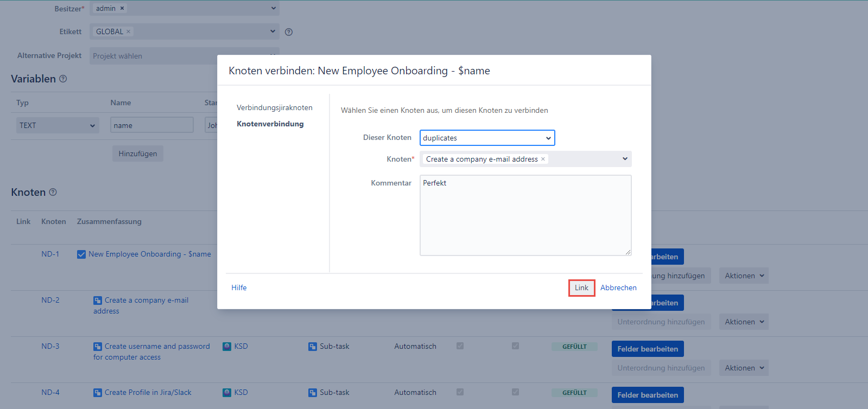Open the 'Dieser Knoten' duplicates dropdown

tap(487, 138)
